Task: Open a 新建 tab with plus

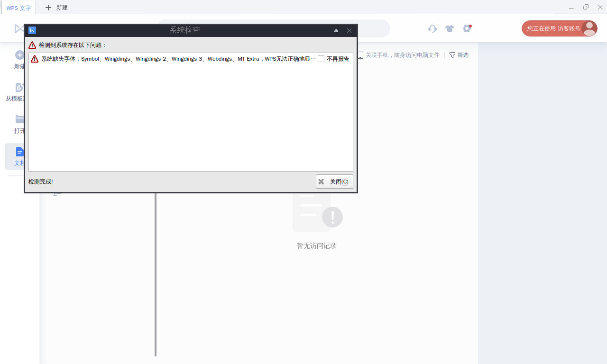Action: [x=56, y=8]
